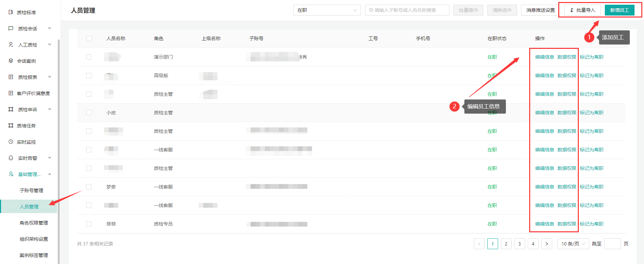The width and height of the screenshot is (644, 264).
Task: Click the 质检申诉 icon
Action: click(x=11, y=109)
